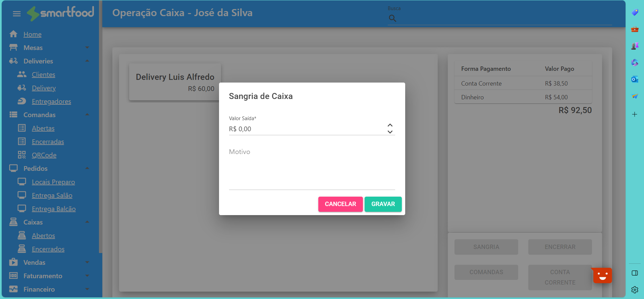Click the Entregadores delivery icon
This screenshot has height=299, width=644.
(22, 101)
